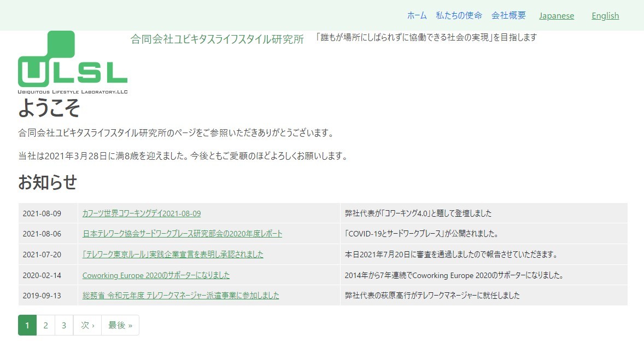
Task: Open the 私たちの使命 navigation menu item
Action: pyautogui.click(x=459, y=15)
